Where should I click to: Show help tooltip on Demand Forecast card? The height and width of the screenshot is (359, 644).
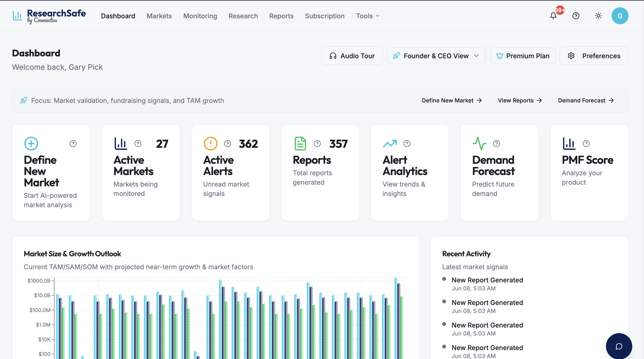coord(497,143)
